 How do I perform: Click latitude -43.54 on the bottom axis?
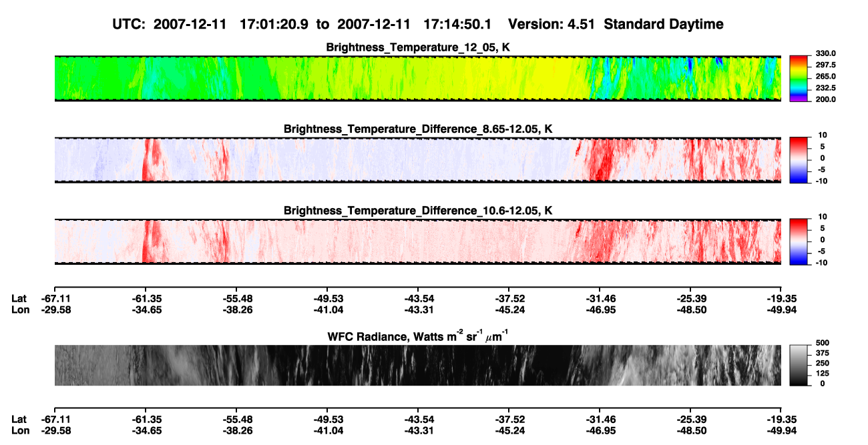[418, 419]
